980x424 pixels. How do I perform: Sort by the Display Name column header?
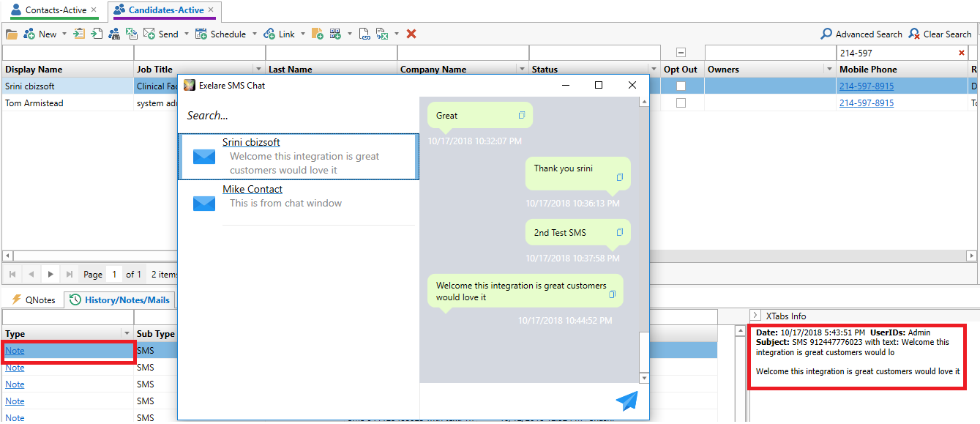67,69
